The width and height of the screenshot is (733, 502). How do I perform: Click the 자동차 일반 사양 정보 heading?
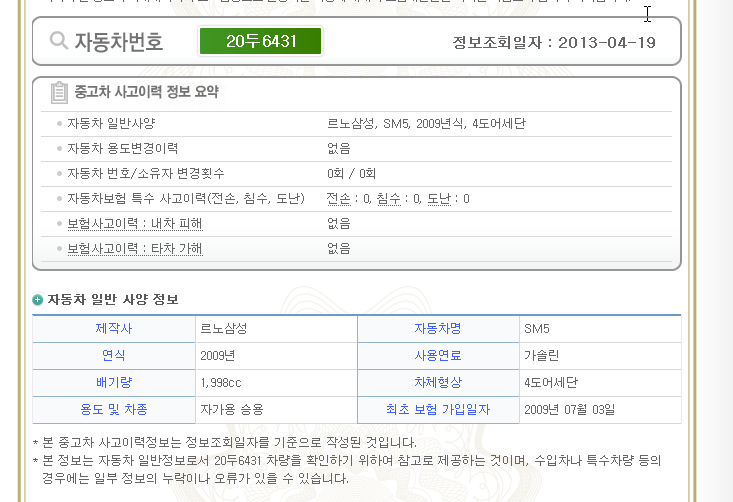coord(113,300)
